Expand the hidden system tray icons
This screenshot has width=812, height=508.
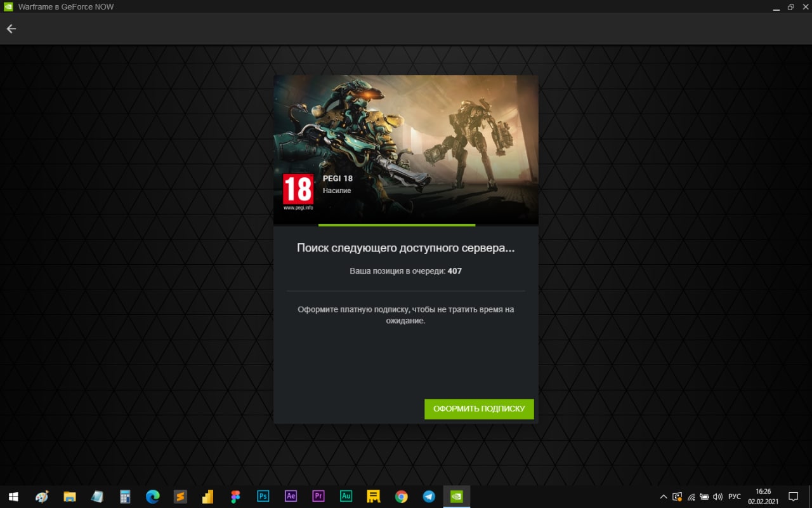coord(664,497)
